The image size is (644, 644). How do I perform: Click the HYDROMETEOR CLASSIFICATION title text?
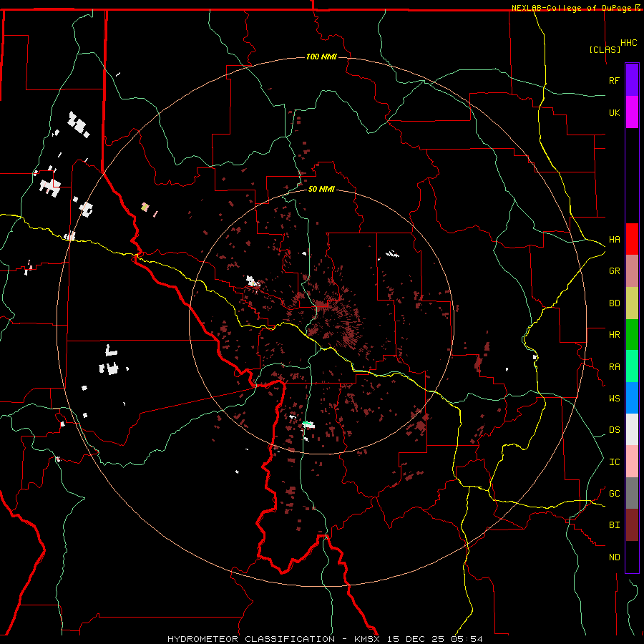tap(251, 639)
